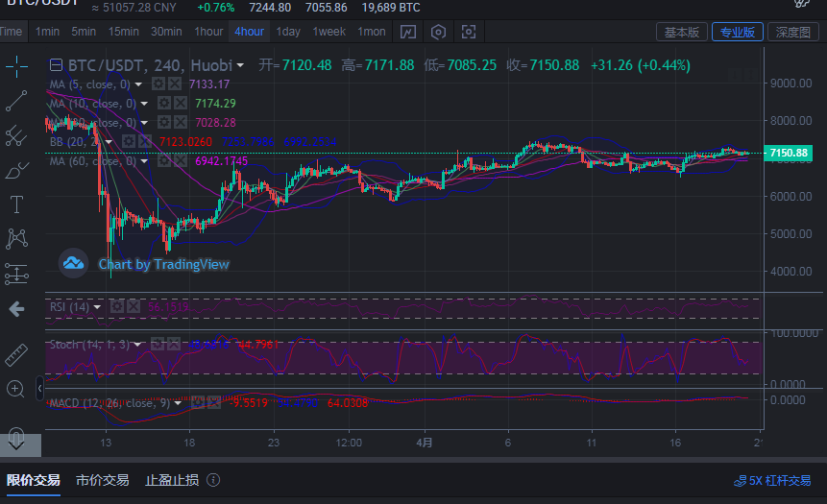The width and height of the screenshot is (827, 504).
Task: Open settings gear for BB indicator
Action: [x=129, y=141]
